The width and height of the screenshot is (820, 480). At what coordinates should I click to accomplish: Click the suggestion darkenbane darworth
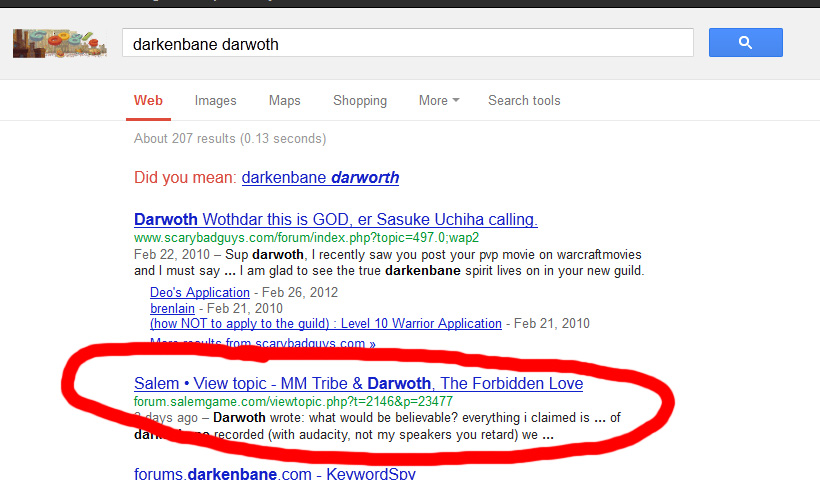click(x=320, y=178)
